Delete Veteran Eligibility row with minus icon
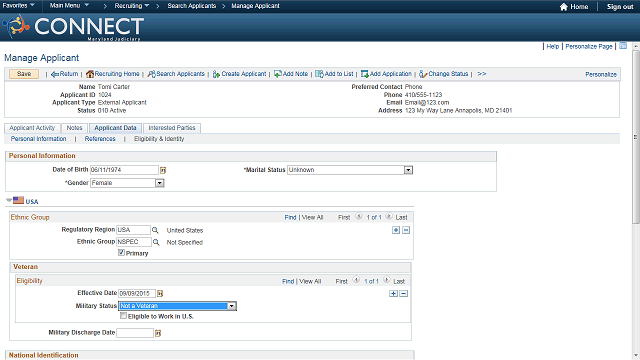This screenshot has height=360, width=640. point(404,293)
